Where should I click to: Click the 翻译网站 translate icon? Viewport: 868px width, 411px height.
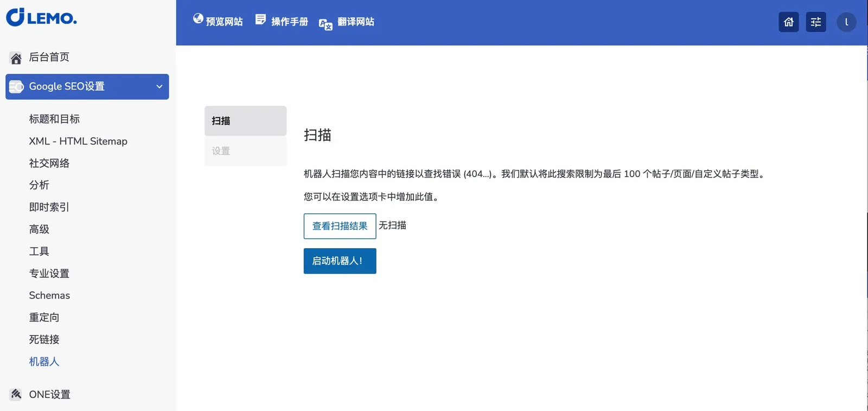325,24
